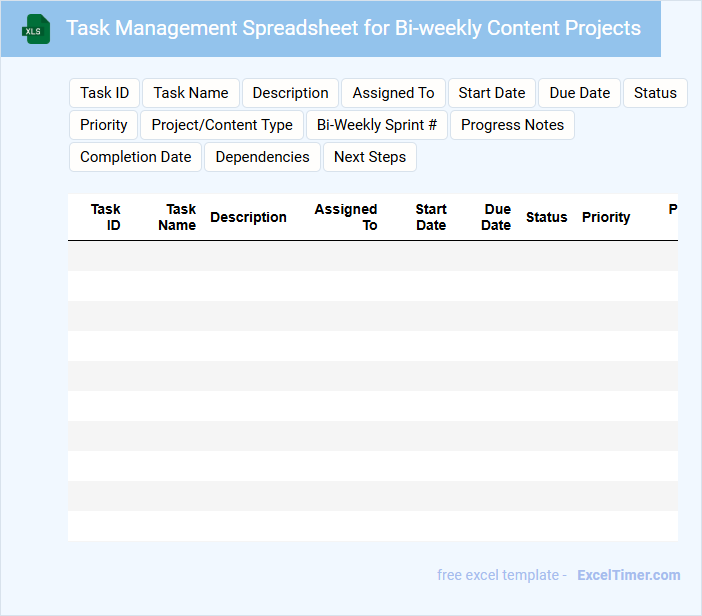Screen dimensions: 702x616
Task: Click the Priority column header in table
Action: click(606, 217)
